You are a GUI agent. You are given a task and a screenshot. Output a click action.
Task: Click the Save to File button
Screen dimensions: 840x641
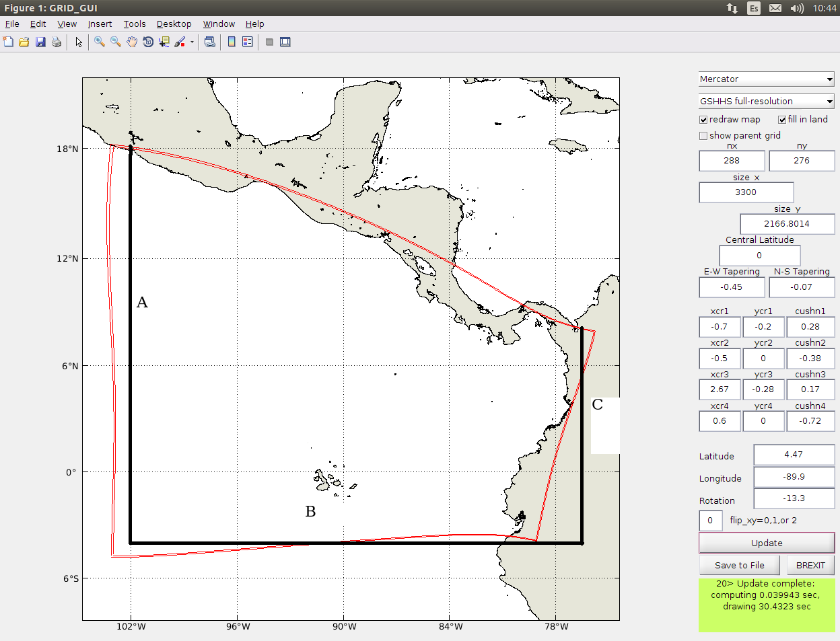pos(739,565)
